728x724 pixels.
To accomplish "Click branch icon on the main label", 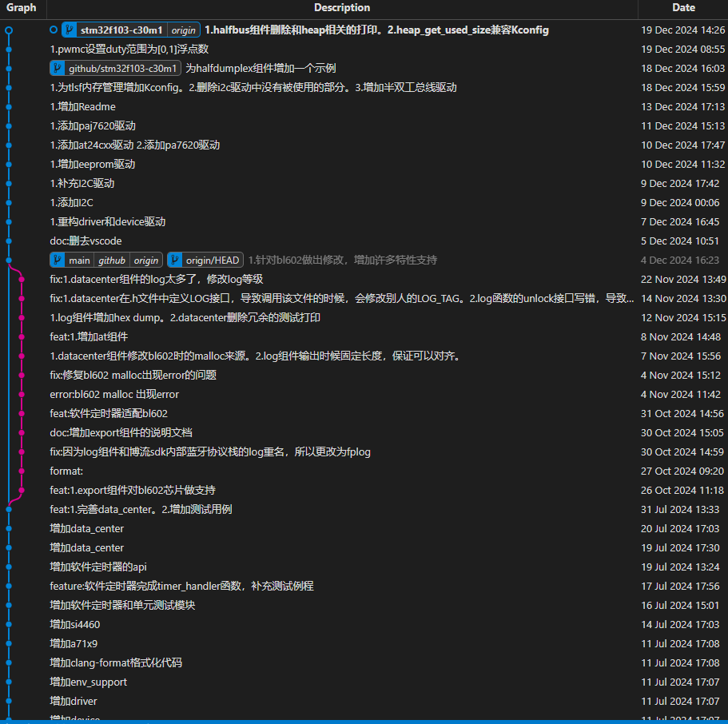I will (x=57, y=260).
